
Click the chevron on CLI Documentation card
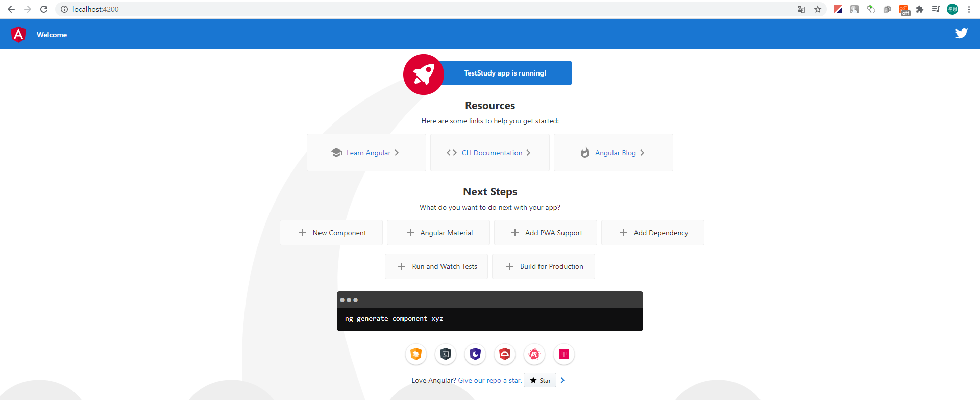click(528, 153)
